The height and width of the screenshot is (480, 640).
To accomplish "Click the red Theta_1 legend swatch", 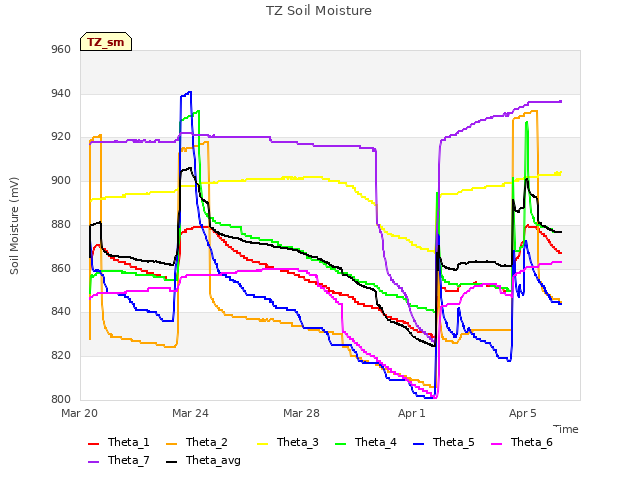I will (x=93, y=444).
